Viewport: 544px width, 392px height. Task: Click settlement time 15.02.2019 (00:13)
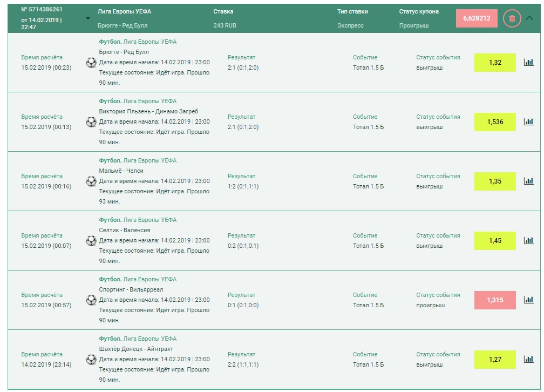[46, 127]
